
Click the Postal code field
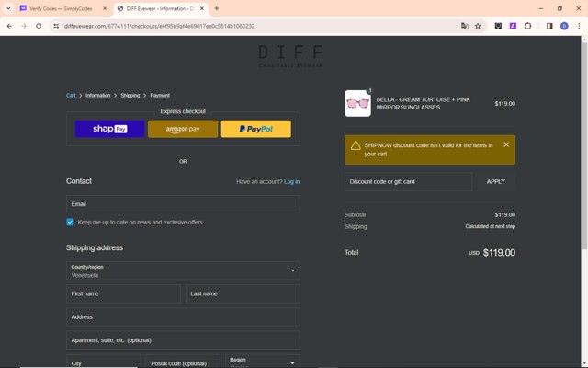(183, 361)
